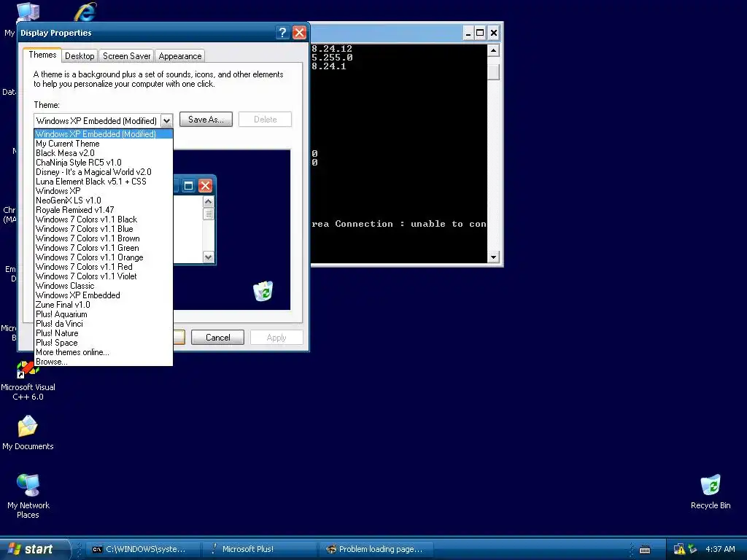747x560 pixels.
Task: Select NeoGeniX LS v1.0 theme
Action: pyautogui.click(x=104, y=201)
